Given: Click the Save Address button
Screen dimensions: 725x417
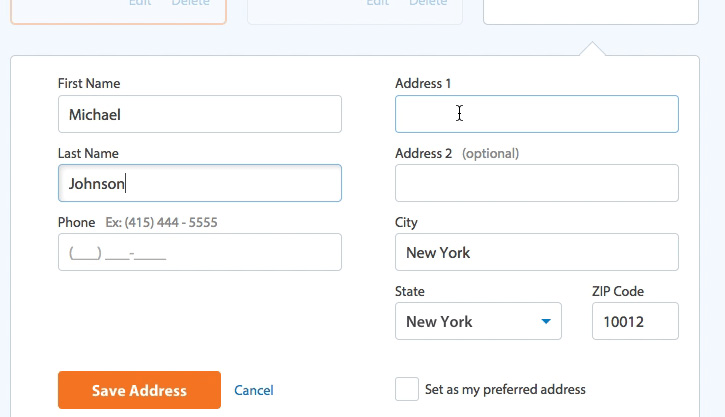Looking at the screenshot, I should click(139, 390).
